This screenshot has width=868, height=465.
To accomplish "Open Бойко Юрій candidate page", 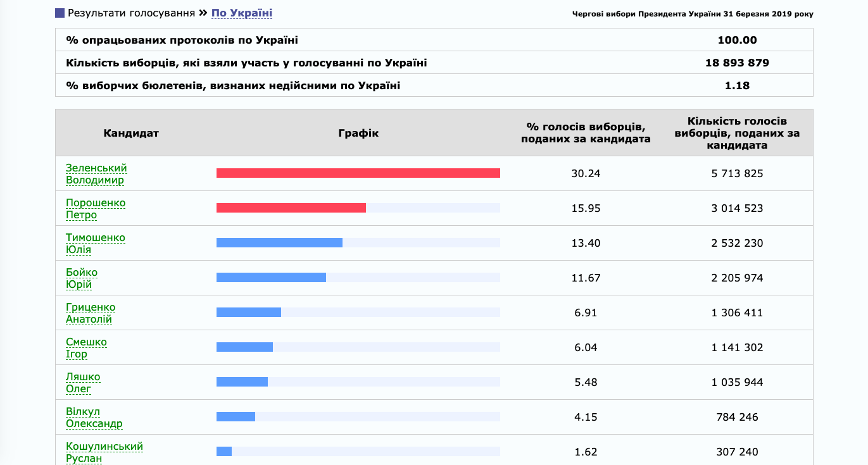I will (82, 278).
